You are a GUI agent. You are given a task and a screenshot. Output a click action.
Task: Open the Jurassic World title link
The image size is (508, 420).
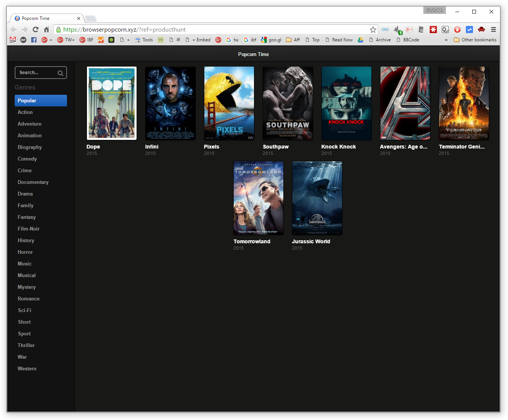311,241
